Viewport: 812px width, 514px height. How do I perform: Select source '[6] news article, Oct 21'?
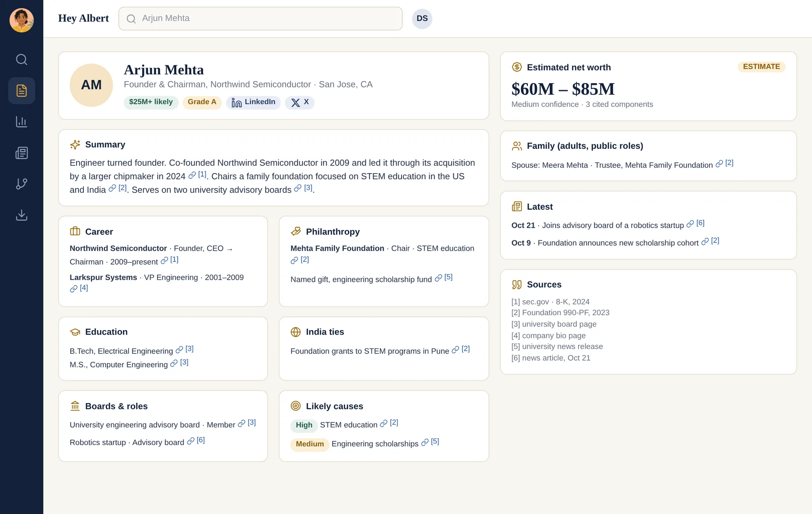click(x=551, y=358)
